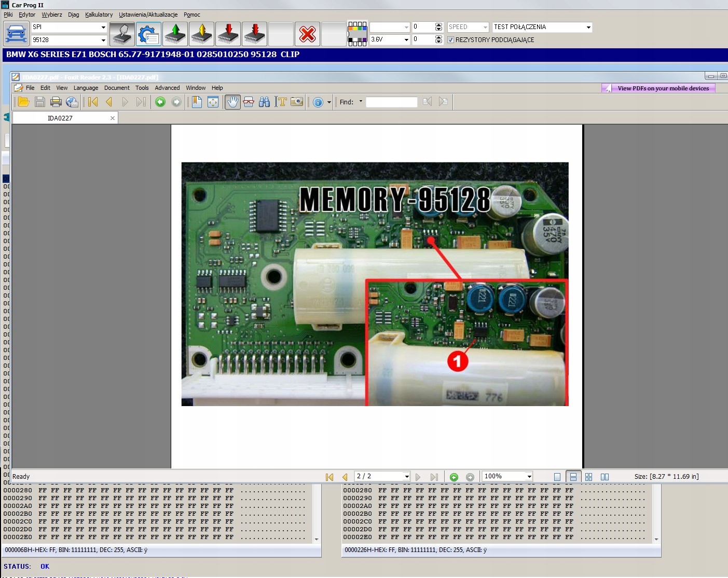This screenshot has width=728, height=578.
Task: Click the red X cancel icon
Action: pyautogui.click(x=308, y=34)
